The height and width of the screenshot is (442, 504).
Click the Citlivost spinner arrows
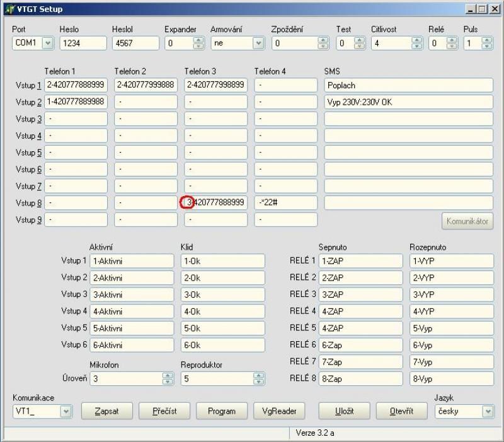416,44
